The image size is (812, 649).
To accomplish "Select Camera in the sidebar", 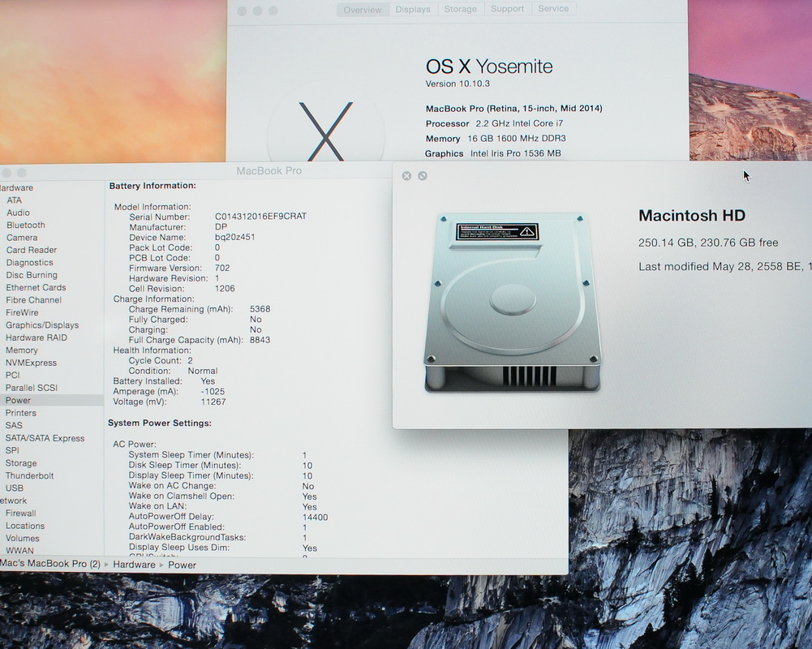I will 22,238.
